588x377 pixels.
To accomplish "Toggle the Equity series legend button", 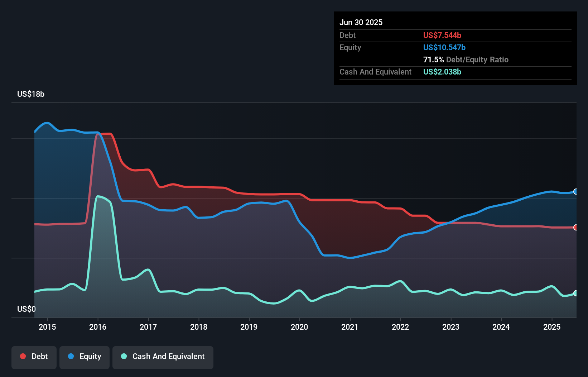I will coord(85,357).
